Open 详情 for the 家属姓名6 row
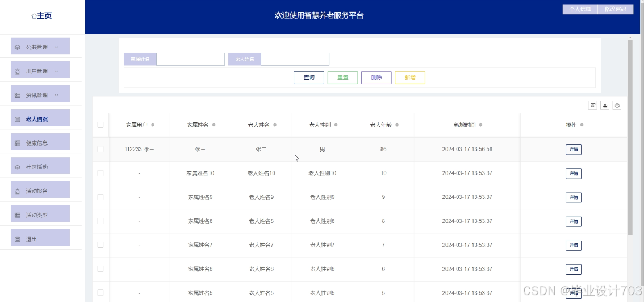 pos(574,270)
